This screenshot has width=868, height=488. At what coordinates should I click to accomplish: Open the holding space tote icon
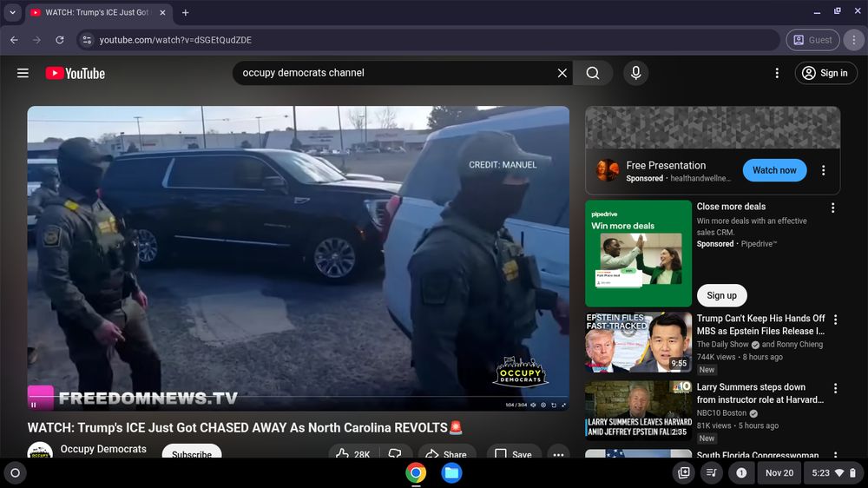point(684,473)
